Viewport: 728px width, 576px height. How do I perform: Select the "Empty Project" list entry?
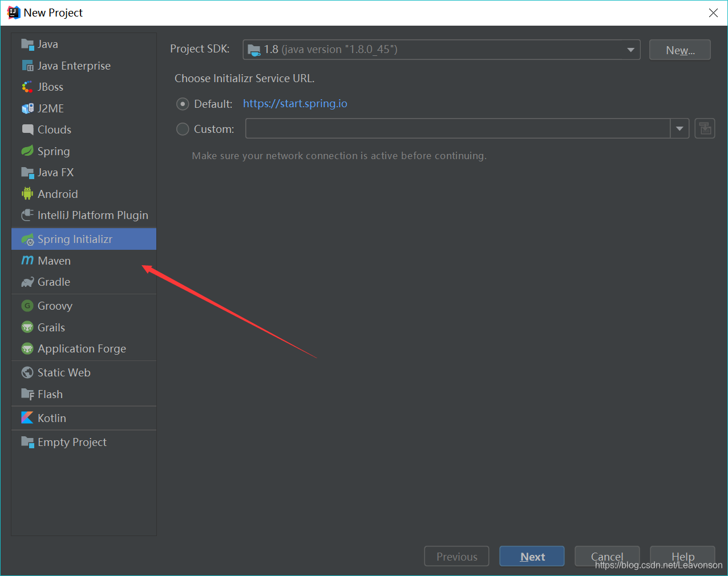click(x=84, y=442)
